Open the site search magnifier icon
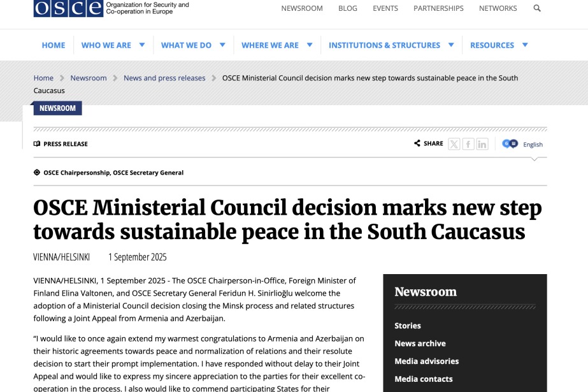The height and width of the screenshot is (392, 588). pos(537,8)
